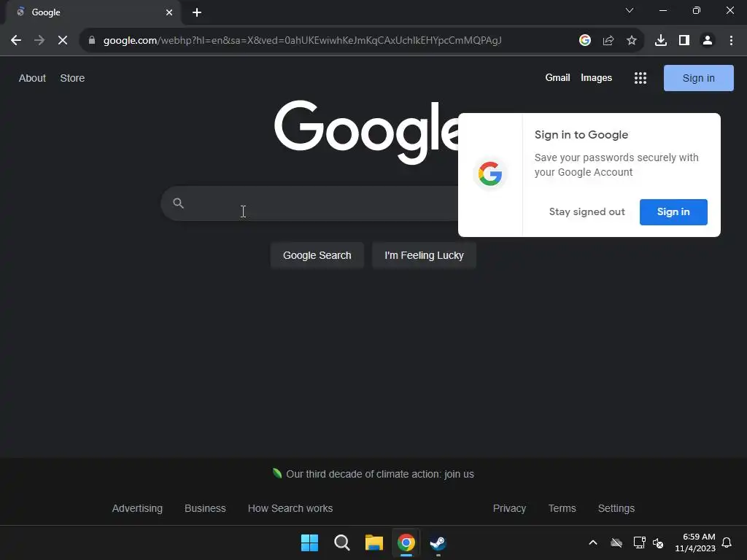Open Chrome downloads
Screen dimensions: 747x560
661,41
